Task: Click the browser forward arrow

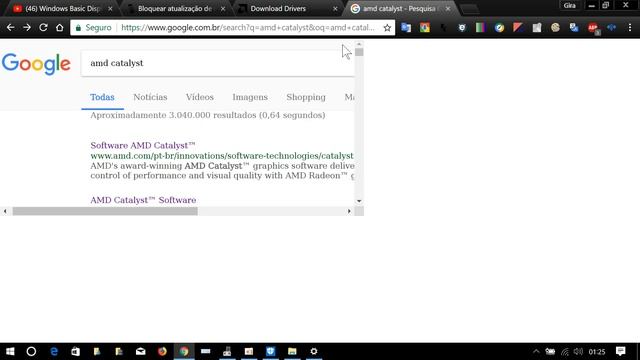Action: [x=27, y=27]
